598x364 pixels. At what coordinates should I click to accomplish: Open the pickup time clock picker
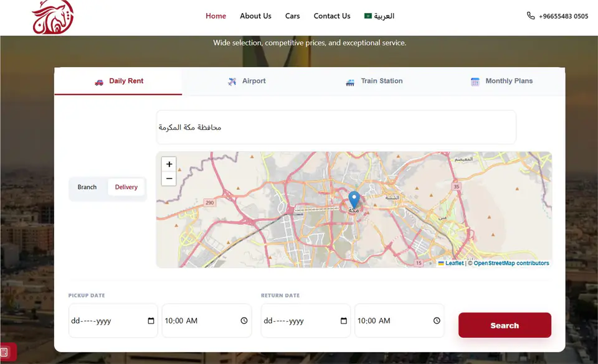pyautogui.click(x=244, y=320)
